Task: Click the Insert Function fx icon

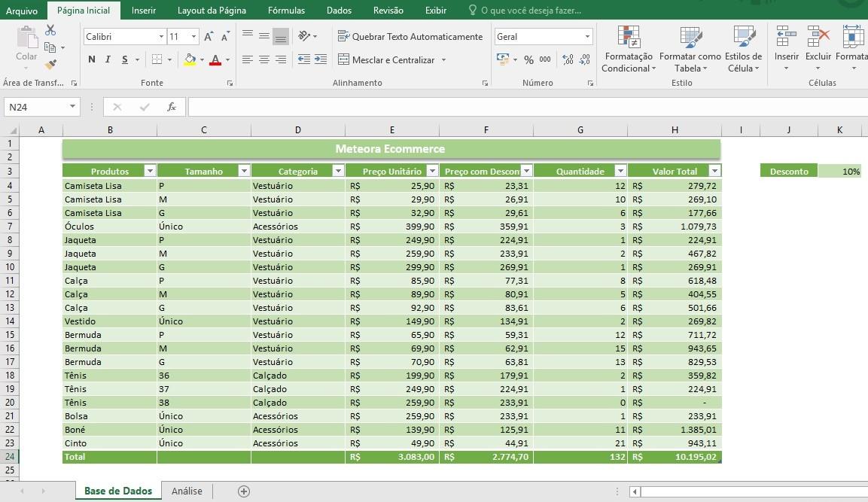Action: [x=172, y=107]
